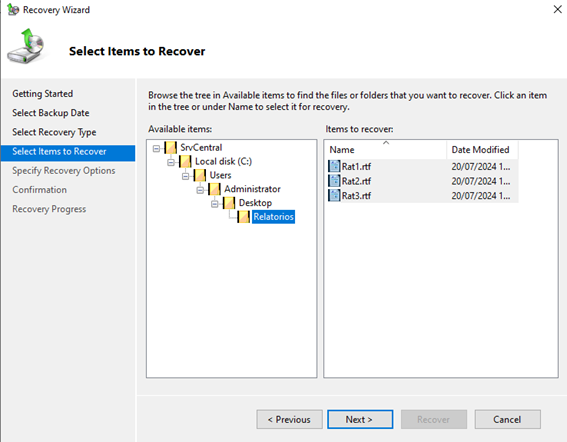Collapse the Desktop tree node

click(214, 204)
